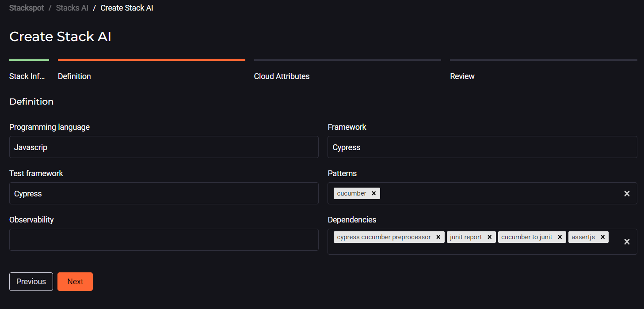Click the Create Stack AI breadcrumb text

(x=127, y=8)
